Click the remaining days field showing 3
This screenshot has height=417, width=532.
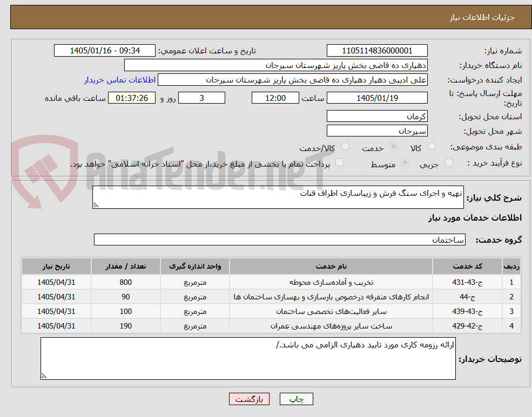tap(201, 98)
